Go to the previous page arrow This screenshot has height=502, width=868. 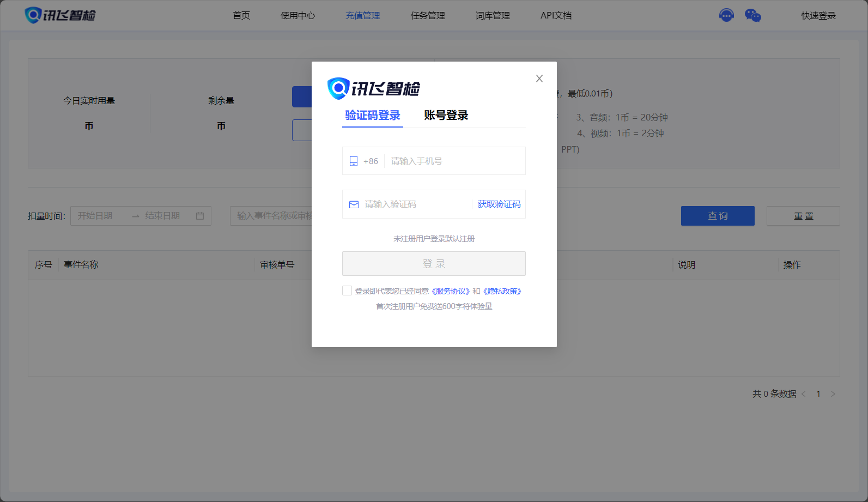click(804, 394)
